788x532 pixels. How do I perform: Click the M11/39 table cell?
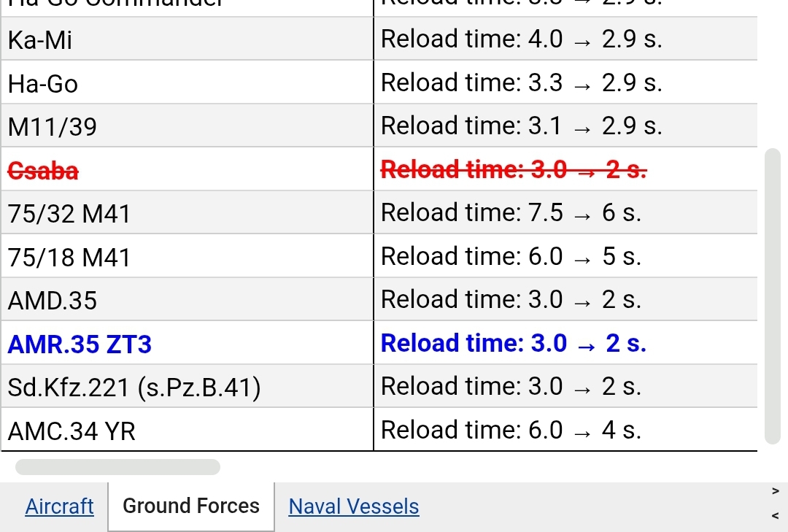coord(187,126)
